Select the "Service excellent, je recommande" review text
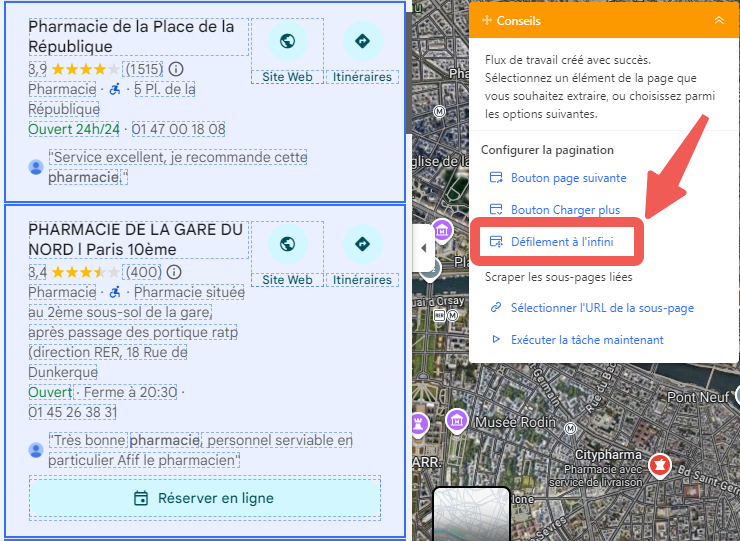The height and width of the screenshot is (541, 740). (178, 167)
